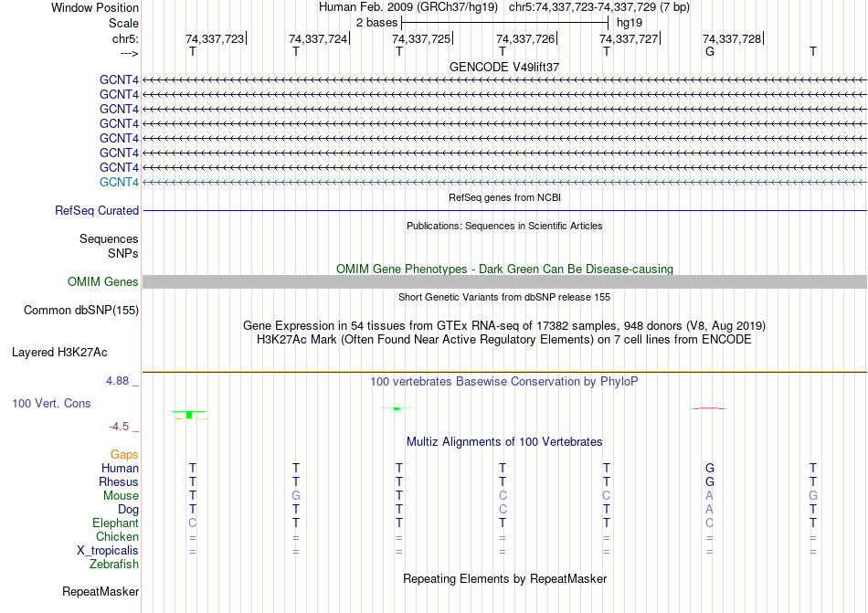Click the Mouse G in the last alignment column

point(812,496)
